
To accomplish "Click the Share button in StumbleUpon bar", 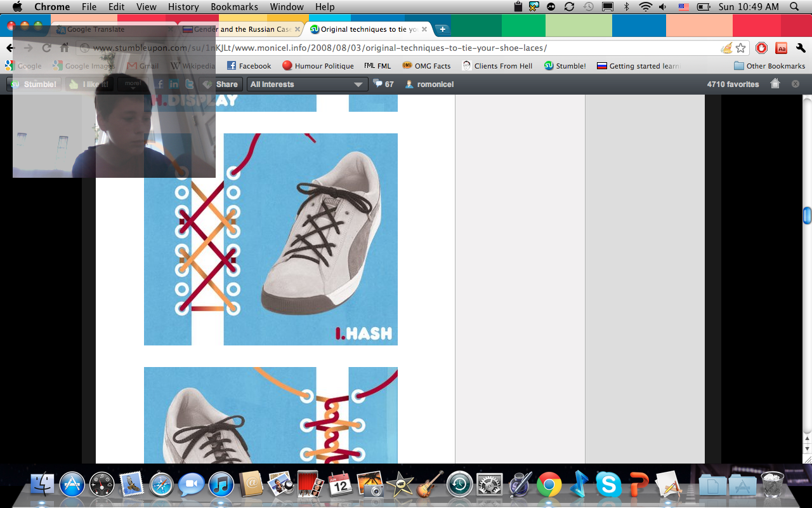I will click(x=220, y=84).
